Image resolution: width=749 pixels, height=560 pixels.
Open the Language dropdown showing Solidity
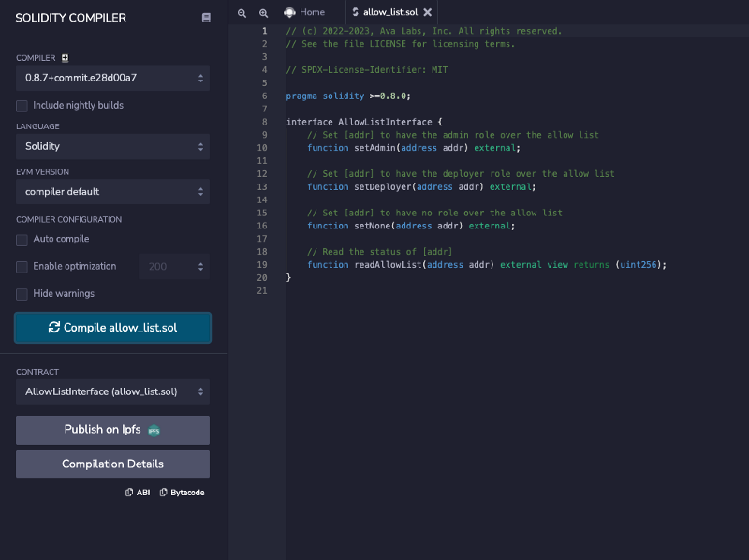[112, 147]
